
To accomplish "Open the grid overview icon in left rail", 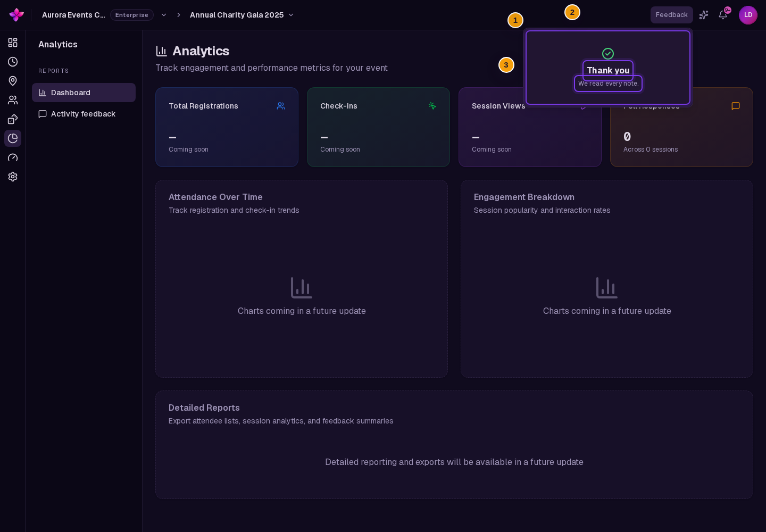I will tap(13, 43).
